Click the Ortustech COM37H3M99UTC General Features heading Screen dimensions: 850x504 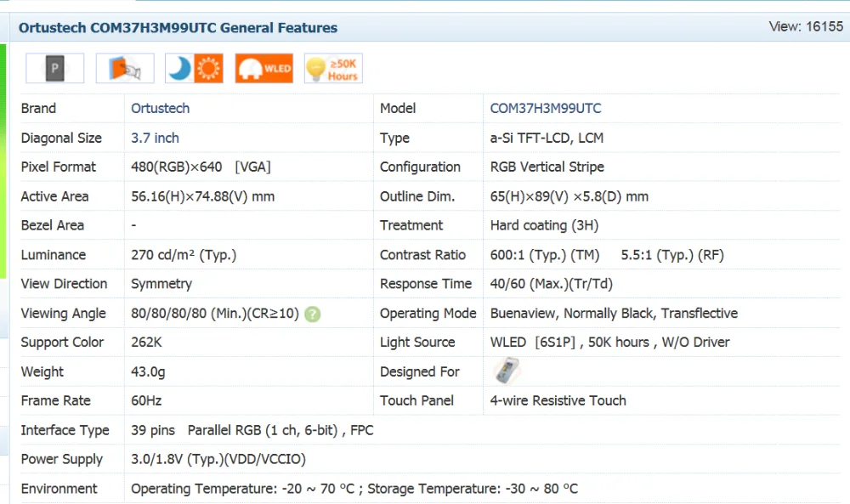click(x=178, y=28)
